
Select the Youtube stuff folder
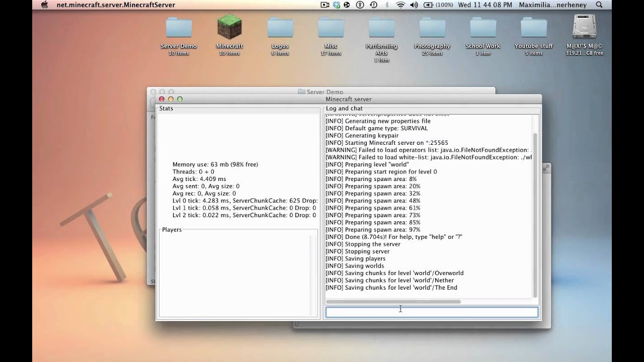(534, 28)
